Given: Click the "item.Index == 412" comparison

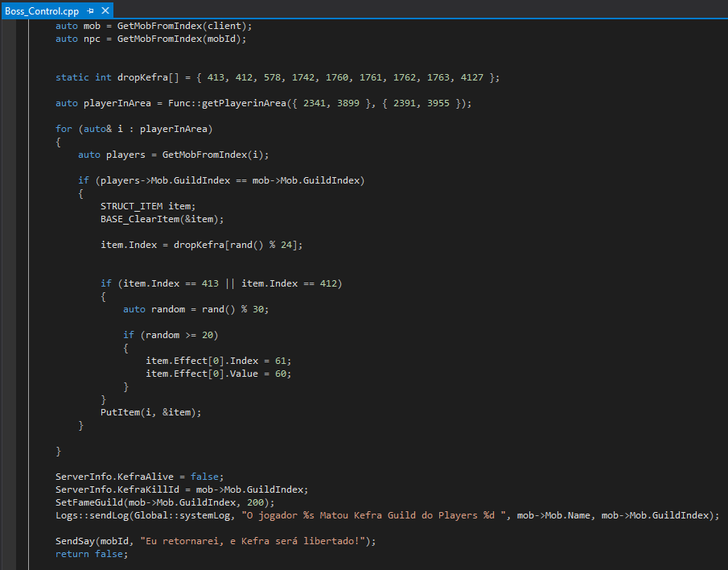Looking at the screenshot, I should click(x=290, y=283).
